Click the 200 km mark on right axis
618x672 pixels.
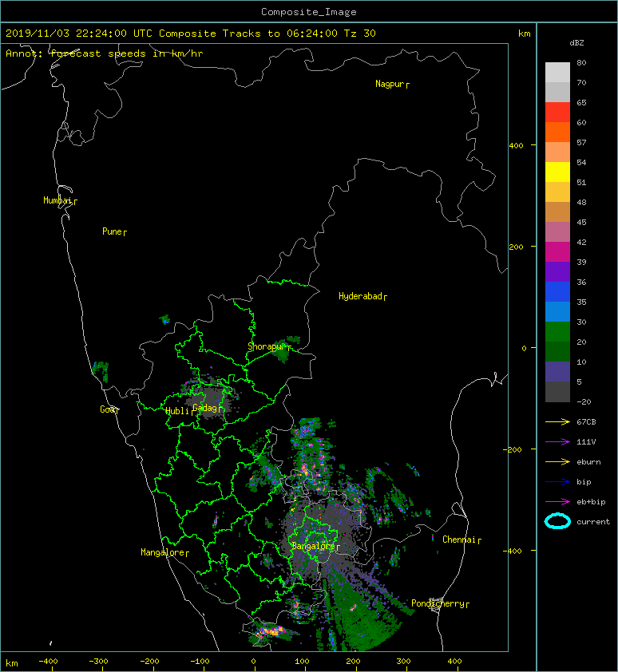tap(517, 247)
